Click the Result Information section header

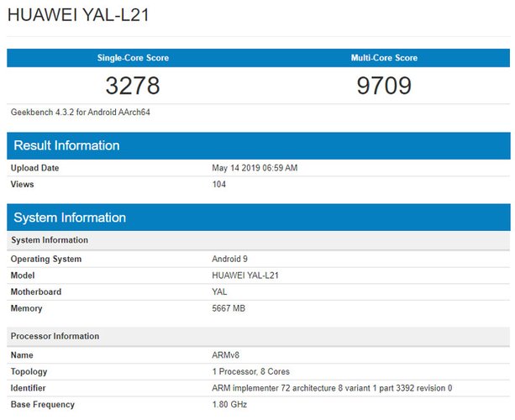tap(259, 145)
